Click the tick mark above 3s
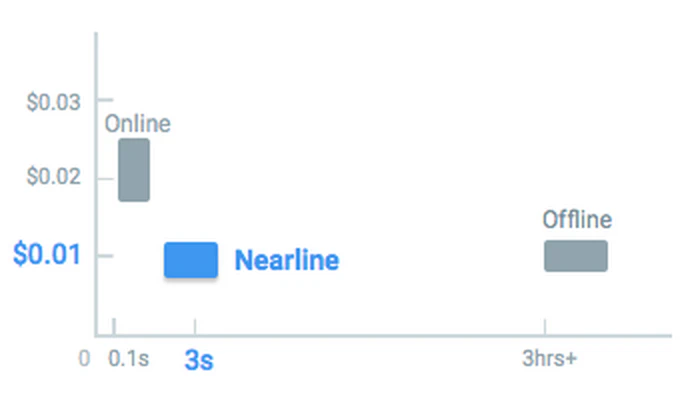This screenshot has height=420, width=680. point(195,327)
